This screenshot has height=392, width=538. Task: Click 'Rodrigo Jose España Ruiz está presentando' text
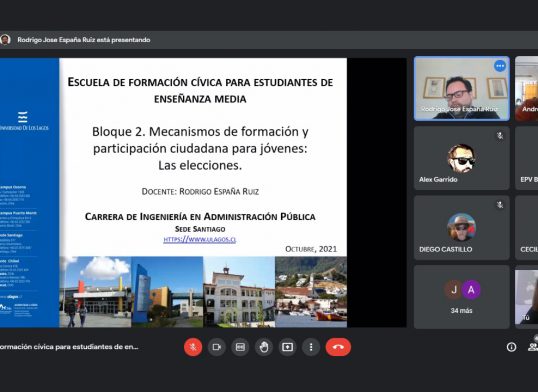[x=84, y=40]
